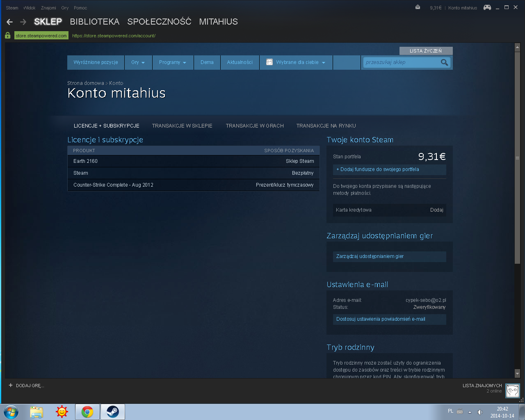Click Dodaj next to Karta kredytowa
The width and height of the screenshot is (525, 420).
[437, 210]
